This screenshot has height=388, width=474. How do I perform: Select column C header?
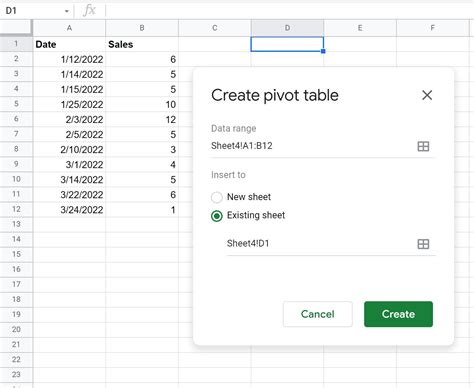click(x=215, y=28)
